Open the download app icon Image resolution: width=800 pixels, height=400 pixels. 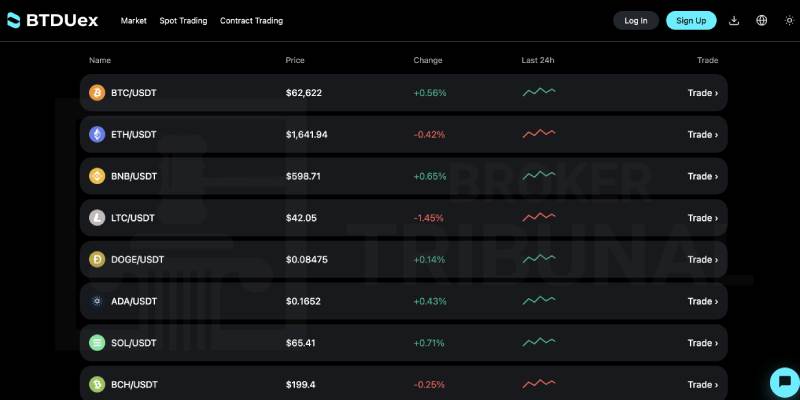(x=734, y=20)
